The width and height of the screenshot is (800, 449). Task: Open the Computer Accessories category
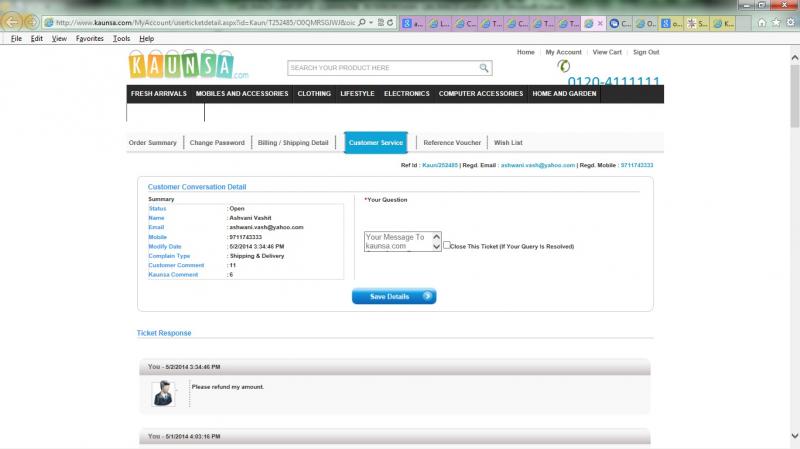481,94
